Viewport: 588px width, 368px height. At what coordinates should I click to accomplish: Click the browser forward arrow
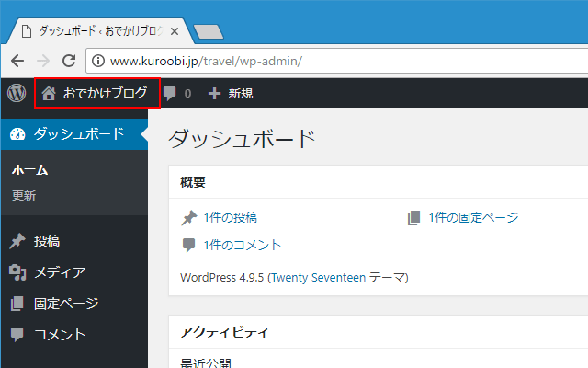coord(43,61)
